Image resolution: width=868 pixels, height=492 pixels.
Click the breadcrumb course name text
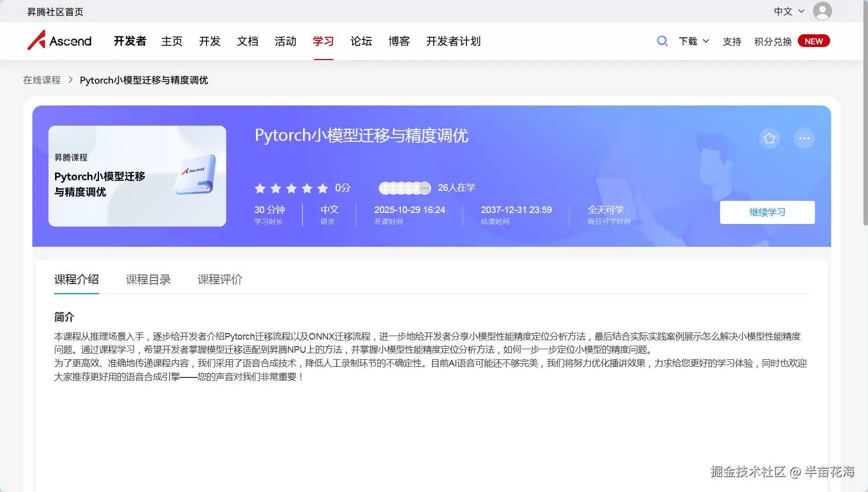(144, 80)
